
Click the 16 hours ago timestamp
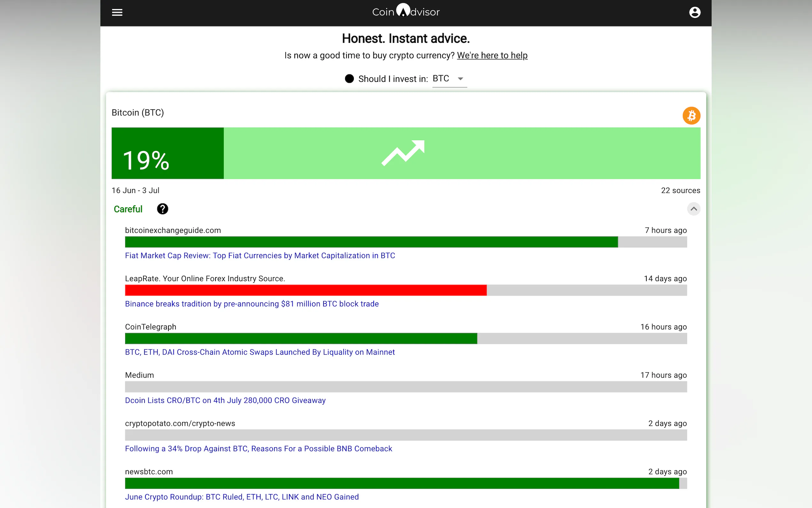tap(663, 327)
